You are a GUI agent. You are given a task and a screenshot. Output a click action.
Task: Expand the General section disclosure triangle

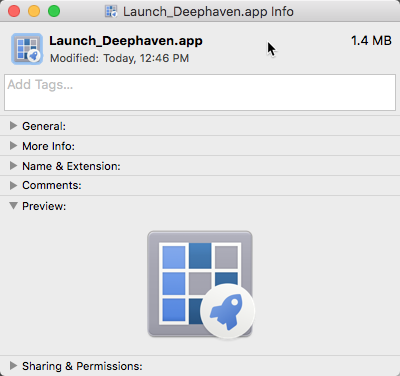[x=13, y=126]
